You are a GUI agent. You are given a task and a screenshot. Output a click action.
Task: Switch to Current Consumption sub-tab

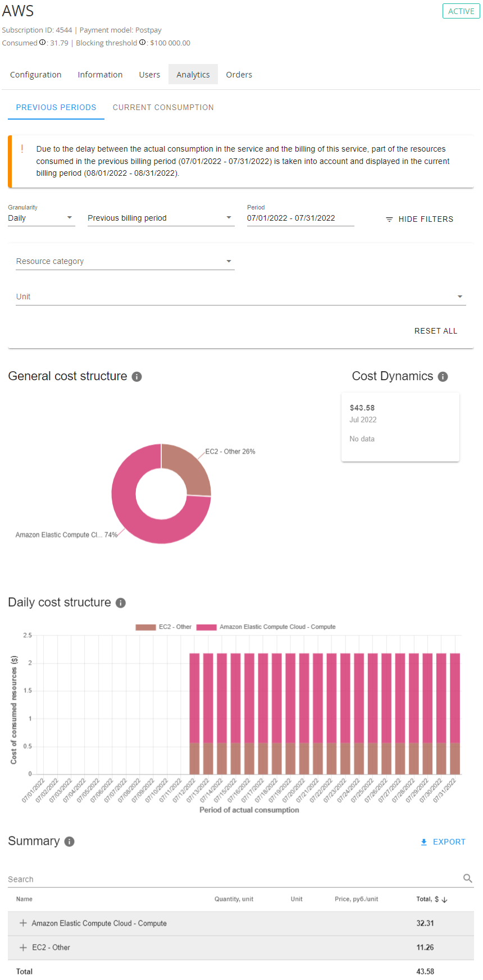tap(163, 107)
